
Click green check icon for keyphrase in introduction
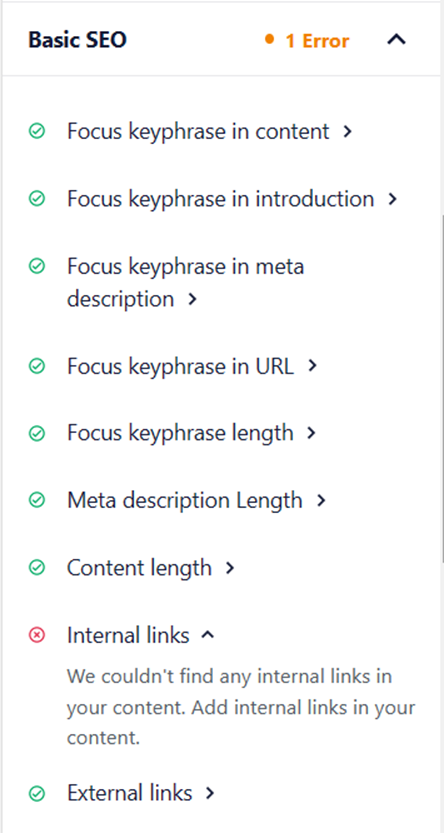37,199
